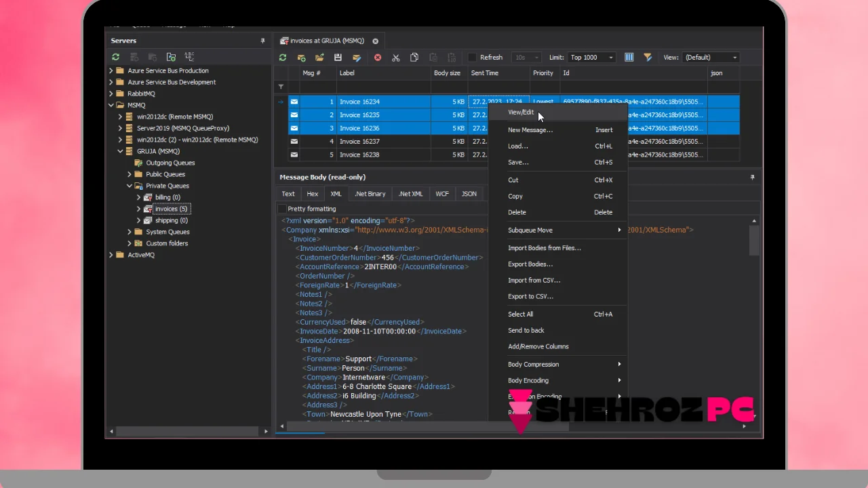Screen dimensions: 868x488
Task: Delete messages with red X icon
Action: pos(378,58)
